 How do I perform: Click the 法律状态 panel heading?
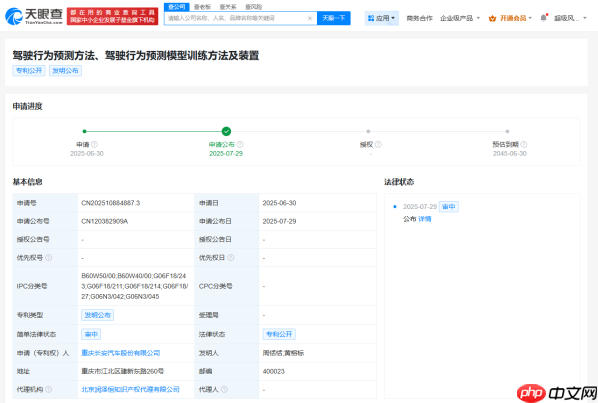coord(399,182)
